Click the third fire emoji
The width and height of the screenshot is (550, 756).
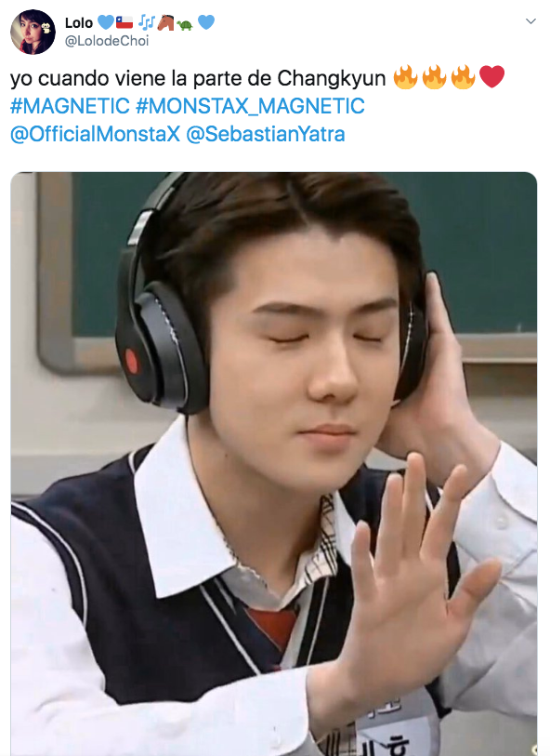(x=463, y=77)
